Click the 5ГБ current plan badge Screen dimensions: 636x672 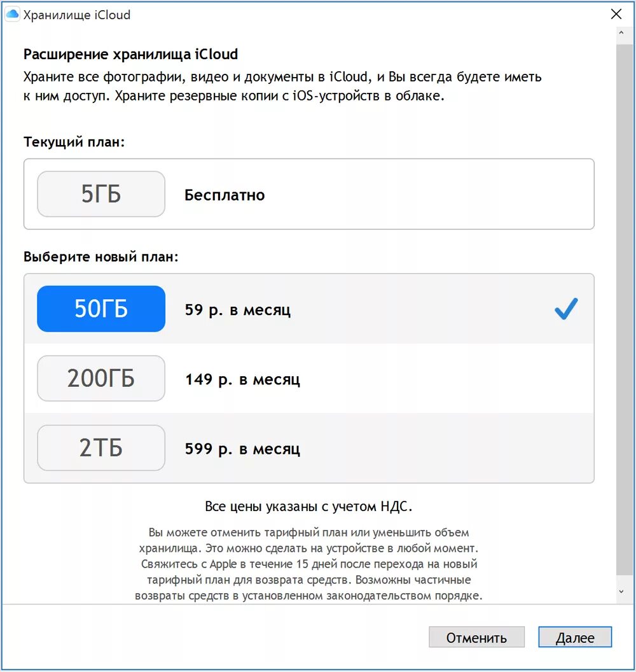pos(100,195)
